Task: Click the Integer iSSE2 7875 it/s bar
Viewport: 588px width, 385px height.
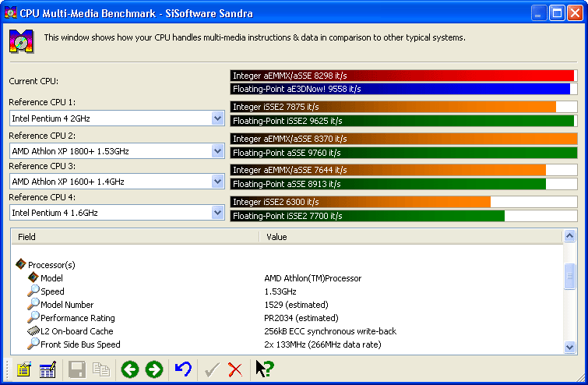Action: click(403, 107)
